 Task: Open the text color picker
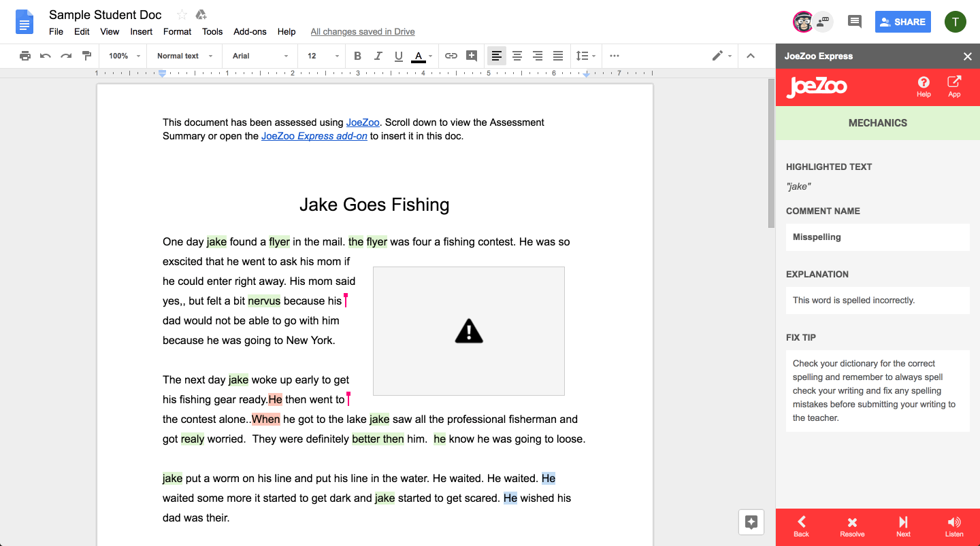(419, 56)
